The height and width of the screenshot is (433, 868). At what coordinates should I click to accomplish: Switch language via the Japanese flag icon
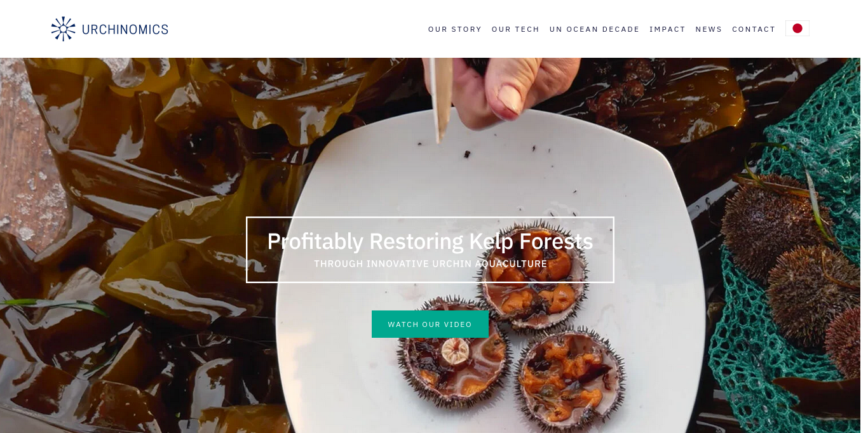pyautogui.click(x=797, y=29)
